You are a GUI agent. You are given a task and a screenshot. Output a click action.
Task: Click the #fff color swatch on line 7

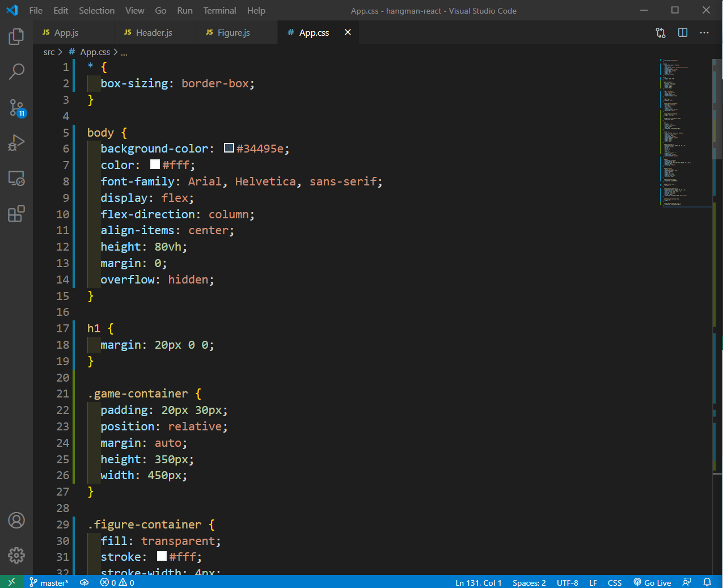pos(155,164)
